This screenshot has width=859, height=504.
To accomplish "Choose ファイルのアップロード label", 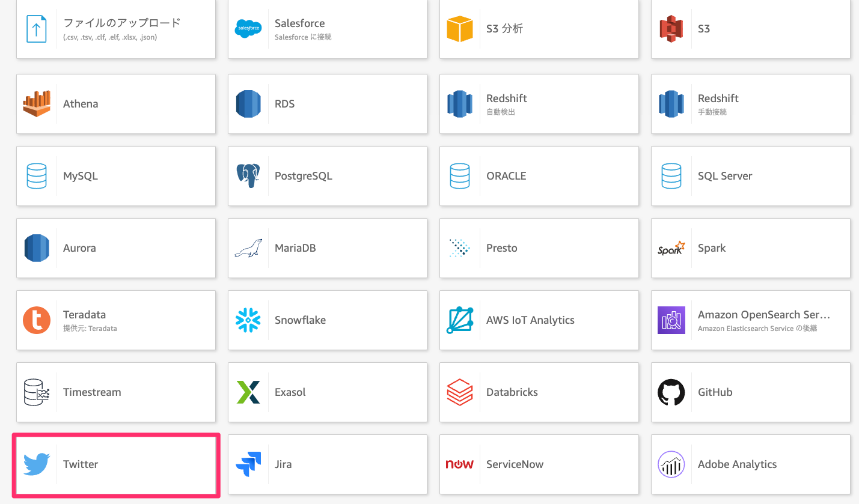I will coord(122,23).
